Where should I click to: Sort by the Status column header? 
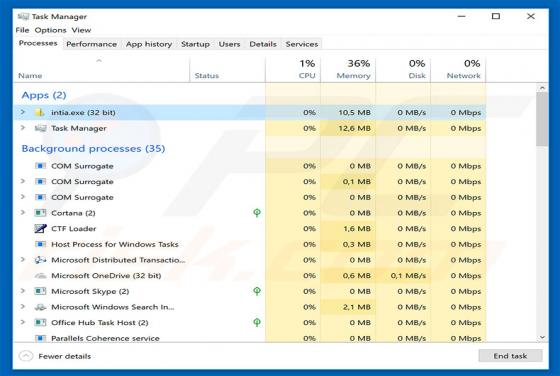tap(228, 69)
